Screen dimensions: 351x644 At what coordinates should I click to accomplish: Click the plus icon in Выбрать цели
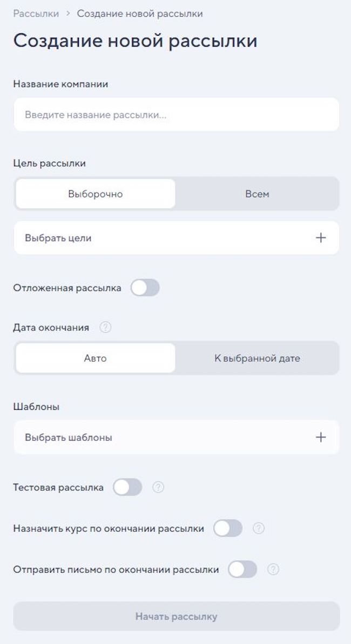(321, 238)
